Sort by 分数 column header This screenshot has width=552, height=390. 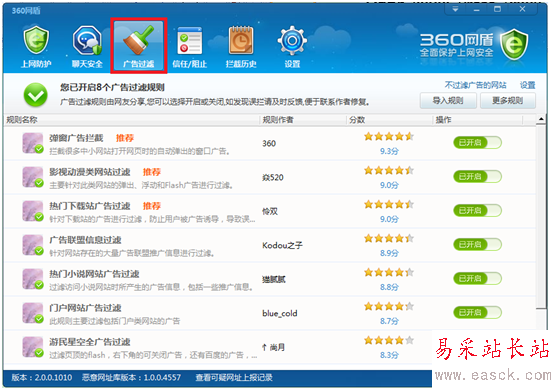[x=390, y=120]
